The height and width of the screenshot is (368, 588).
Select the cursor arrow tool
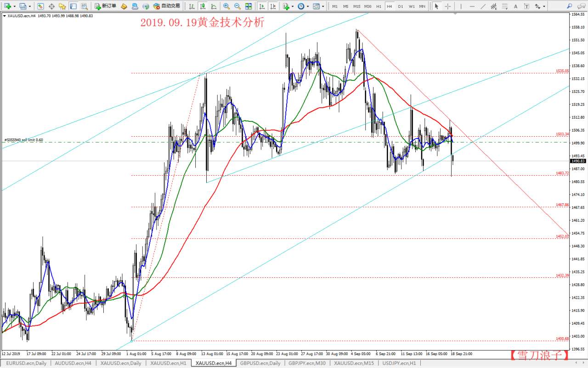436,6
